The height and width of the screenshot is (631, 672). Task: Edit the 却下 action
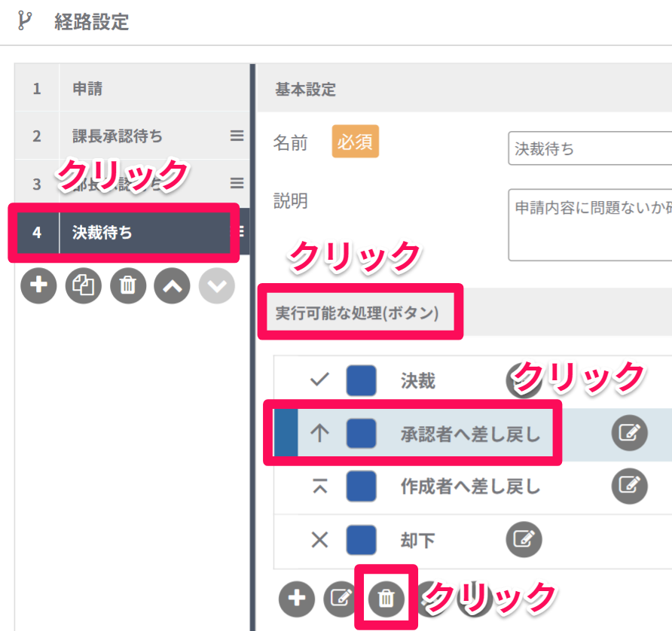524,539
